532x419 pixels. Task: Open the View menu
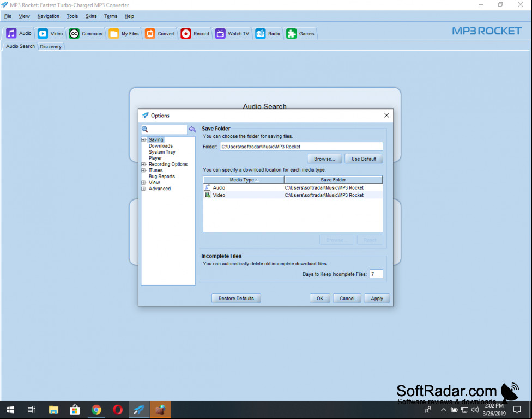[24, 16]
